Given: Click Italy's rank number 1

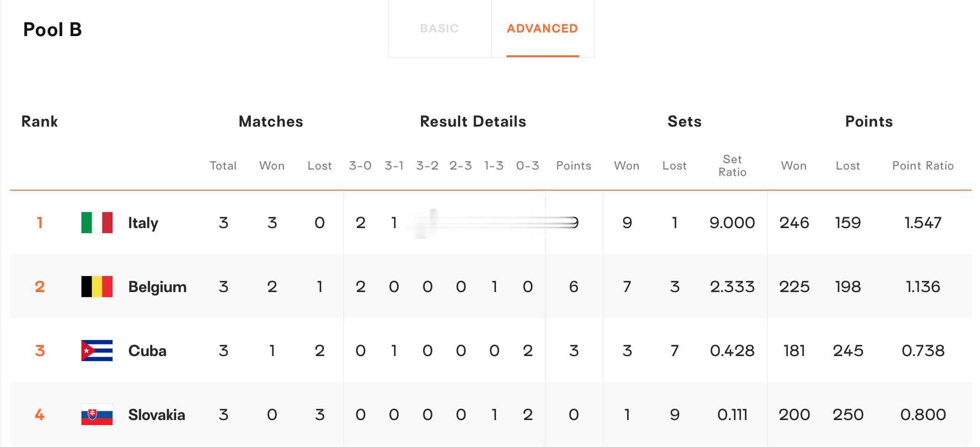Looking at the screenshot, I should point(40,223).
